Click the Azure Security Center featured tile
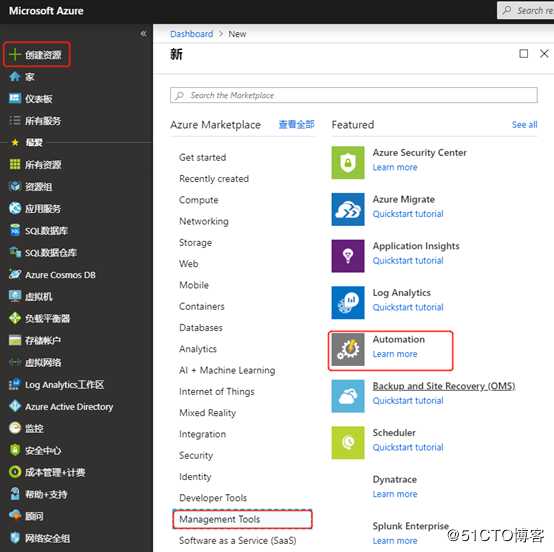 348,163
